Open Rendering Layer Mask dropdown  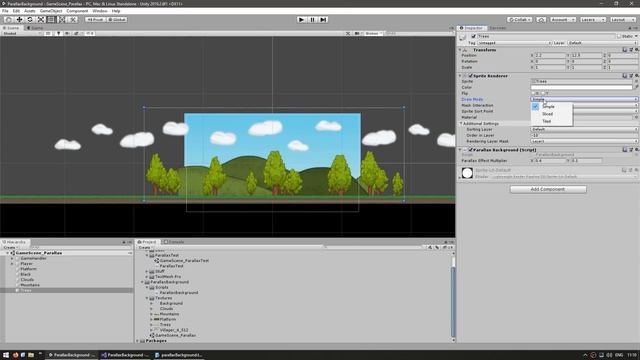pos(584,141)
